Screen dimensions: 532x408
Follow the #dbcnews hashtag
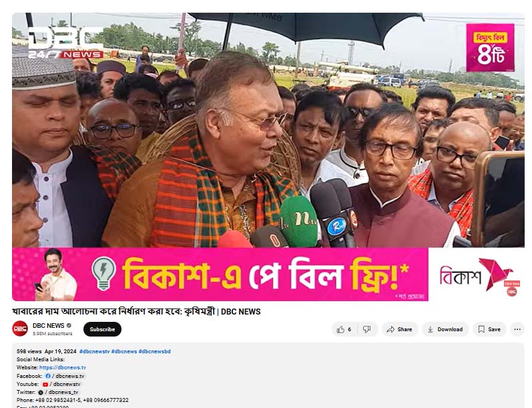[x=124, y=351]
